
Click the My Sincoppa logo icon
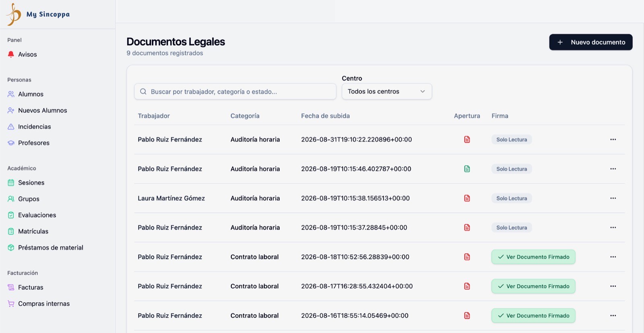click(x=14, y=14)
